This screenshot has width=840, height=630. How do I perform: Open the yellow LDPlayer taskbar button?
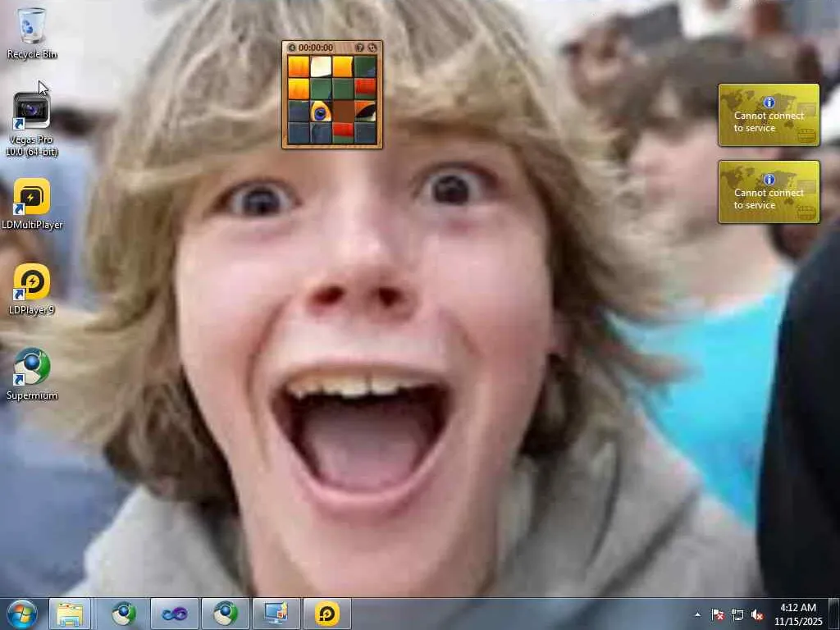tap(327, 614)
